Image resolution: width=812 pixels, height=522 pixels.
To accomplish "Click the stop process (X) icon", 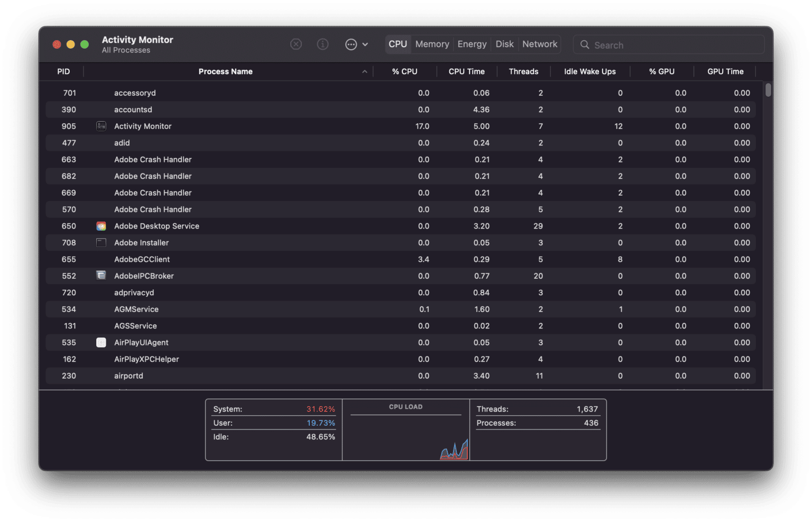I will (296, 44).
